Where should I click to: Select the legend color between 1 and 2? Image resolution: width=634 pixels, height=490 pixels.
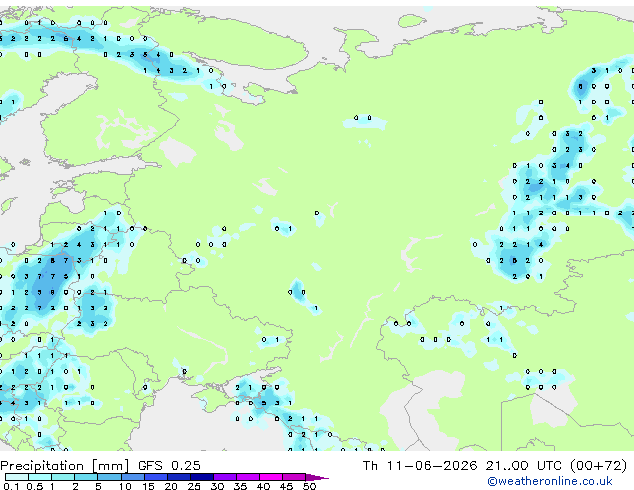(63, 477)
